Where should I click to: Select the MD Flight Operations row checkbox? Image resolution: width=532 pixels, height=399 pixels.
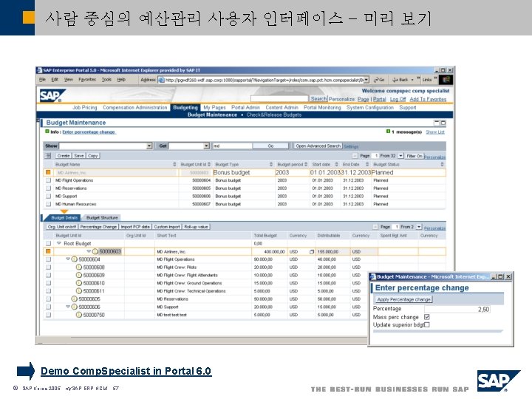tap(48, 180)
